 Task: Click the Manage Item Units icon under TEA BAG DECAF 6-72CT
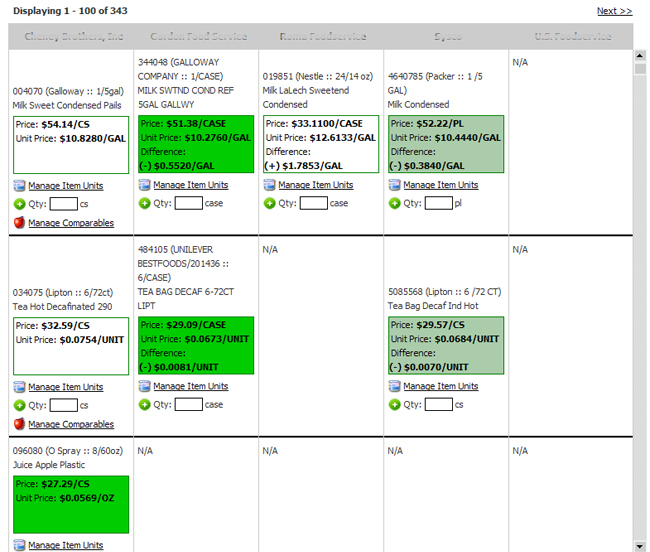click(144, 386)
